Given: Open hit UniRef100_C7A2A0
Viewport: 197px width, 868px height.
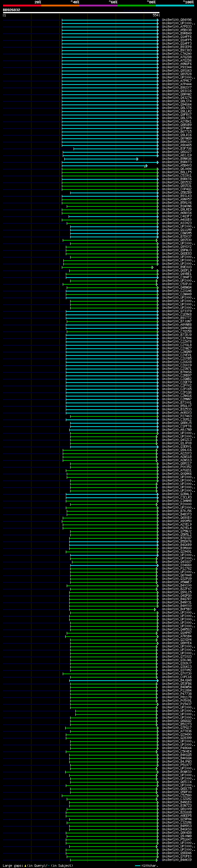Looking at the screenshot, I should point(177,54).
